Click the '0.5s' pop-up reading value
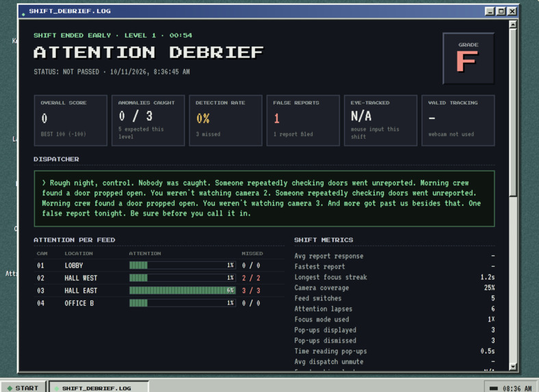This screenshot has width=539, height=392. [488, 351]
